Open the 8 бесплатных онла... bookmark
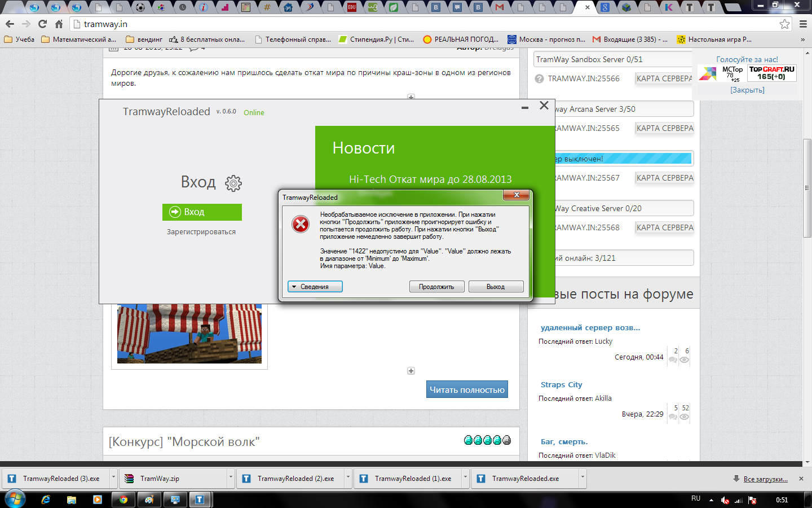The width and height of the screenshot is (812, 508). pos(207,40)
